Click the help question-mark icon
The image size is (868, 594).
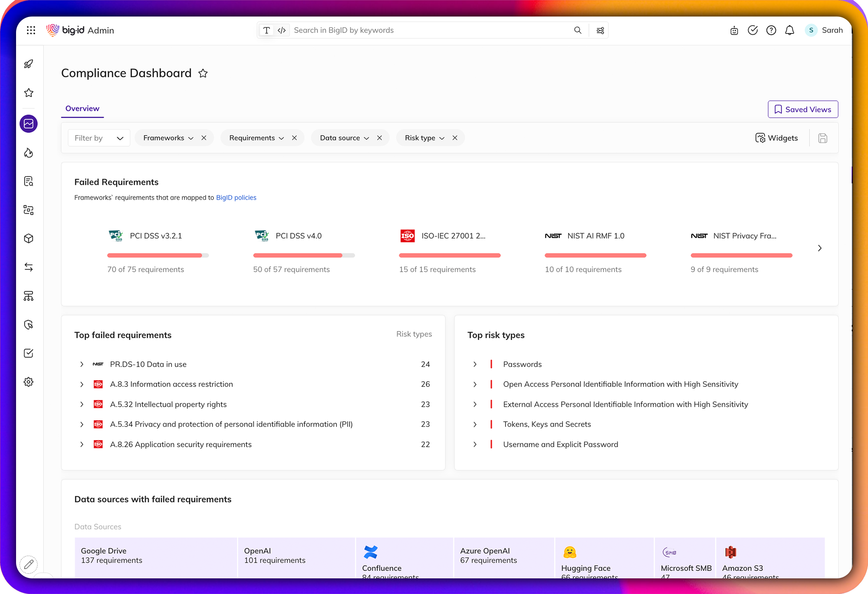(771, 30)
